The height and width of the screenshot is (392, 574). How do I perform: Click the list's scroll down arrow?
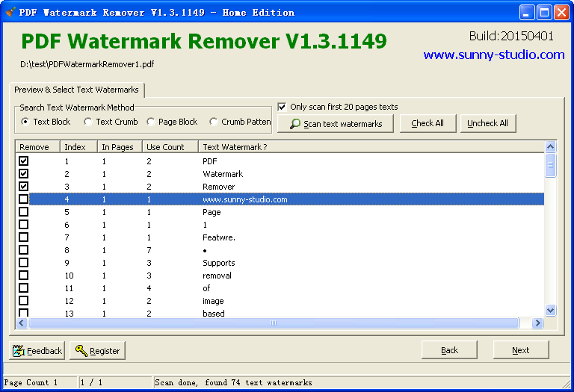550,311
